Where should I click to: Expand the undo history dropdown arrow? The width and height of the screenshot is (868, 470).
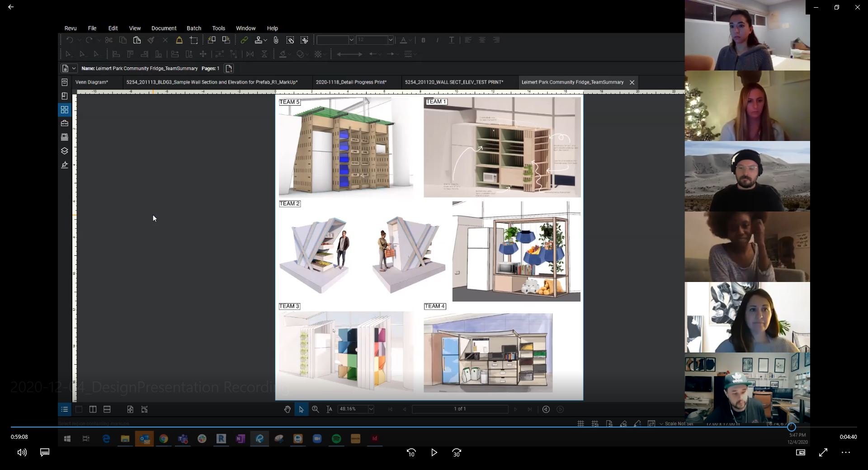80,40
